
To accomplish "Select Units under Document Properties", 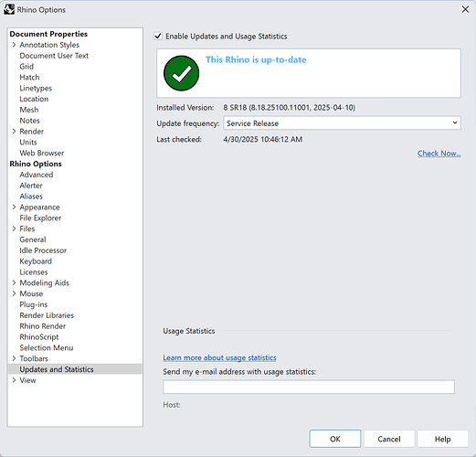I will click(28, 143).
